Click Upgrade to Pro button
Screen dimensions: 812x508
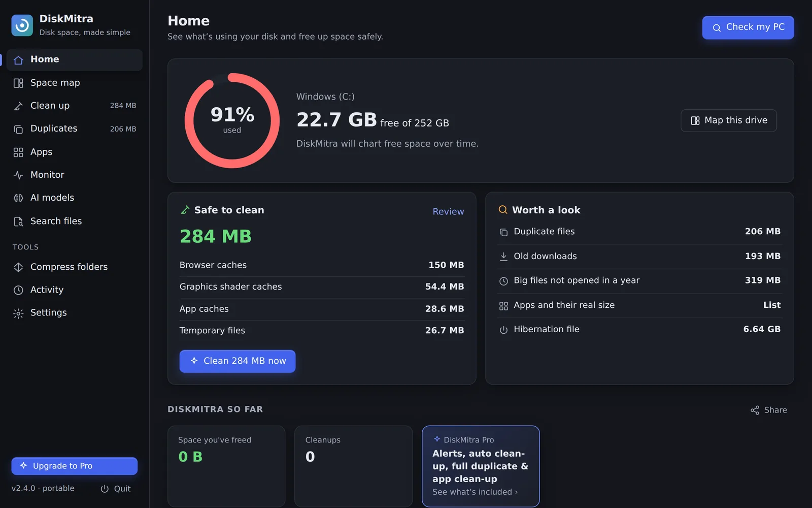point(75,466)
